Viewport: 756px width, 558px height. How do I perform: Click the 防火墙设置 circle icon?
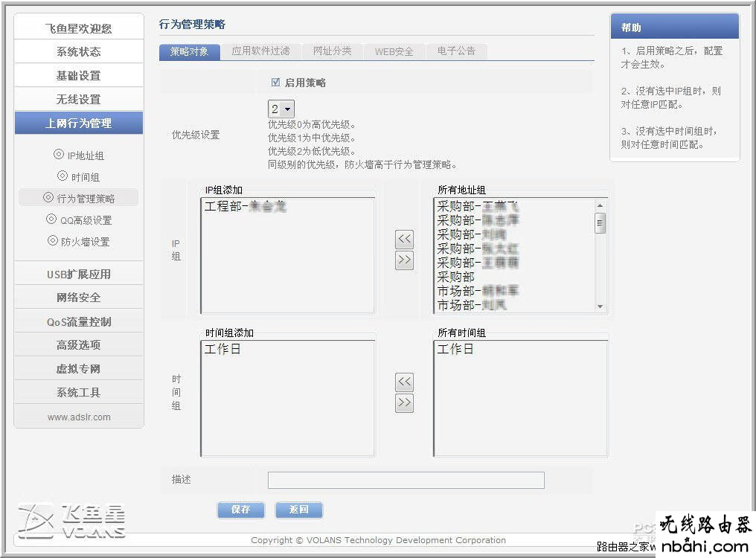pos(53,241)
